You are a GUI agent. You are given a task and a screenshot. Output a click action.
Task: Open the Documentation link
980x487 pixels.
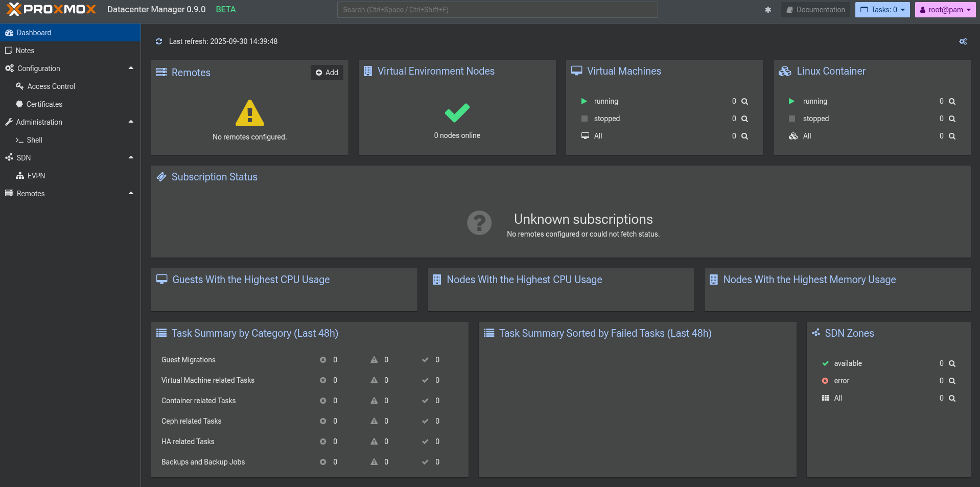815,10
